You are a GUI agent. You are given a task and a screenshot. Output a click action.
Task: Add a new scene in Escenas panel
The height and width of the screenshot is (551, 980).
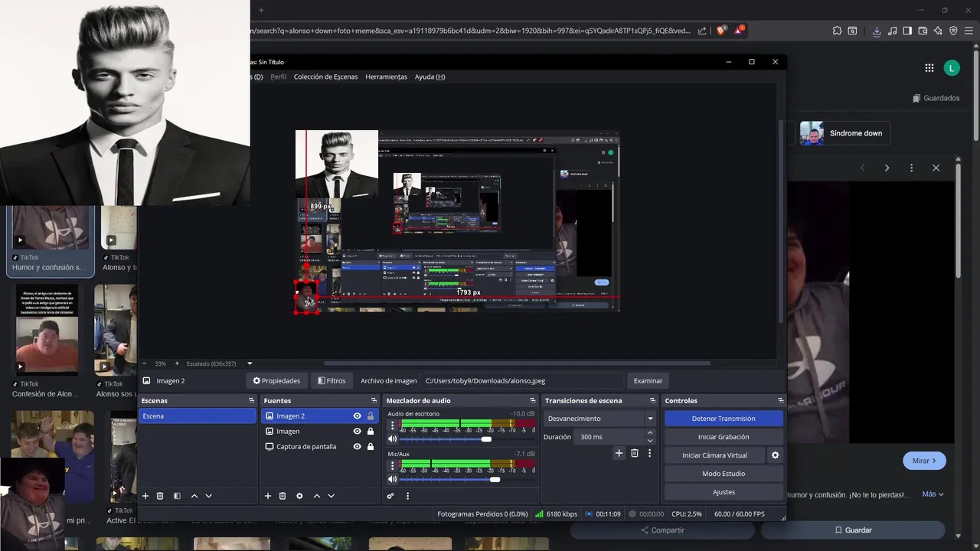pyautogui.click(x=145, y=496)
